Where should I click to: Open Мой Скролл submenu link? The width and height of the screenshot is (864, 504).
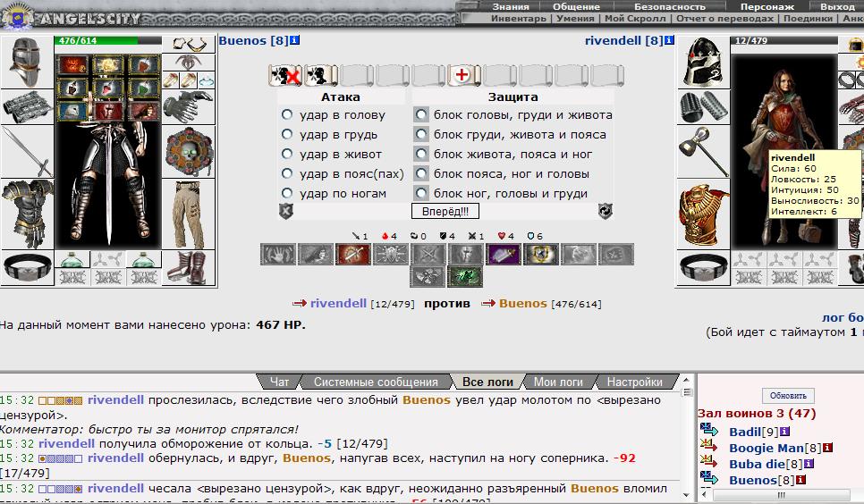pos(635,18)
